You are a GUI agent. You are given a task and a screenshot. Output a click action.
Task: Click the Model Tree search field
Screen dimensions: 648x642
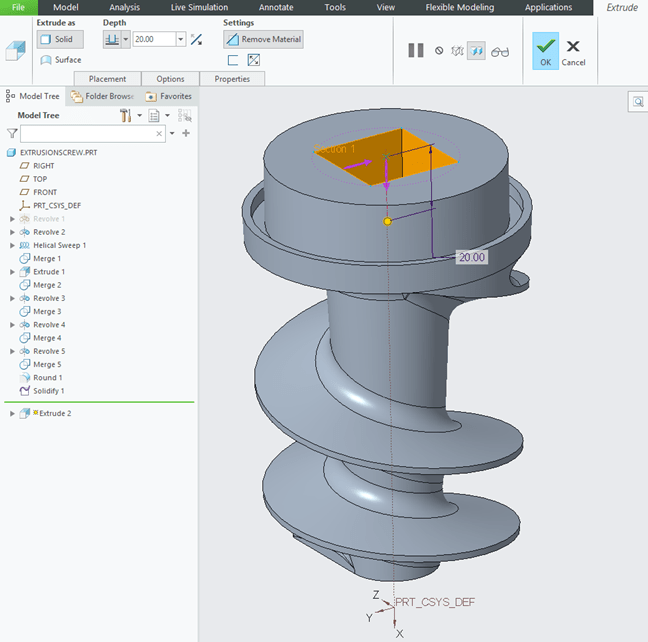point(92,133)
